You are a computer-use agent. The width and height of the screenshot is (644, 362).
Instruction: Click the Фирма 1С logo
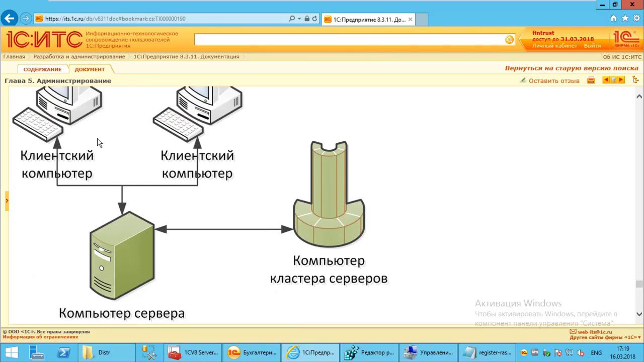click(626, 39)
